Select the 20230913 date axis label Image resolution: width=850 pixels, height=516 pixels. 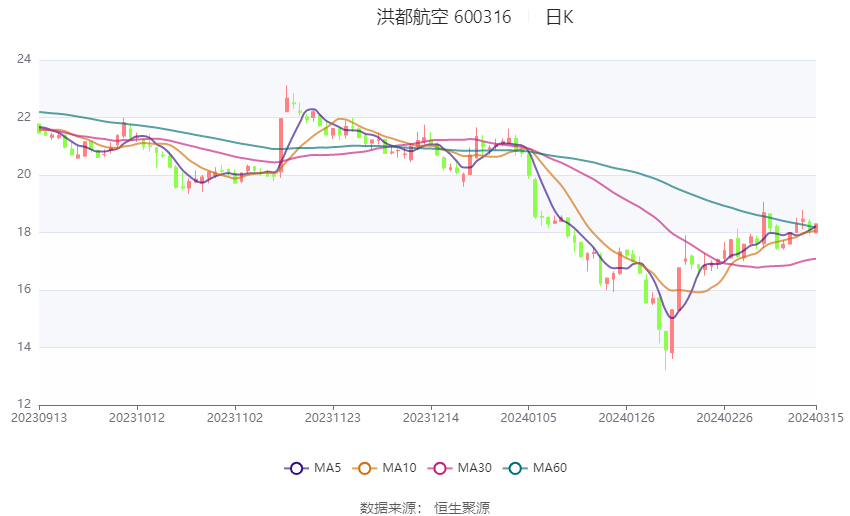pos(39,418)
